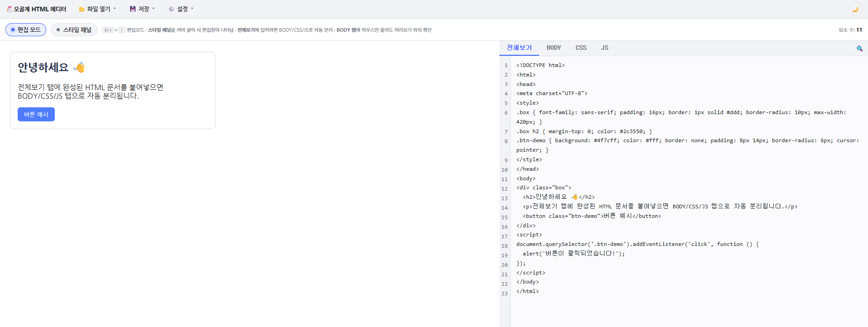Expand the 저장 dropdown menu
868x327 pixels.
click(x=142, y=9)
